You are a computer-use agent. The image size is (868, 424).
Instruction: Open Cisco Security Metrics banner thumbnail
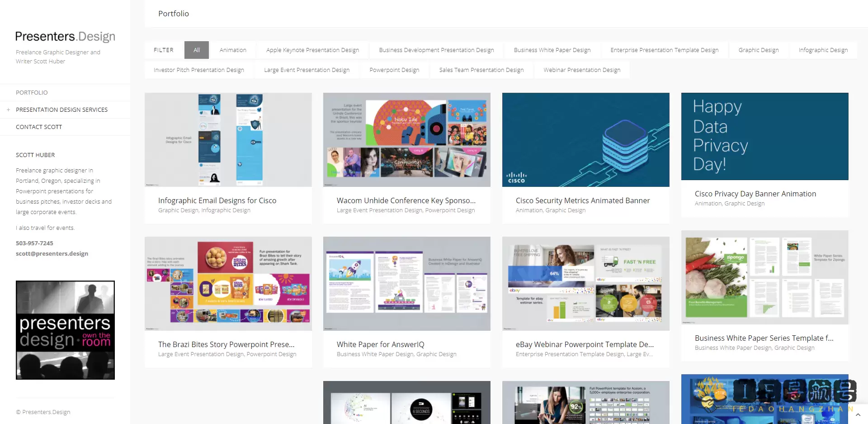tap(586, 140)
